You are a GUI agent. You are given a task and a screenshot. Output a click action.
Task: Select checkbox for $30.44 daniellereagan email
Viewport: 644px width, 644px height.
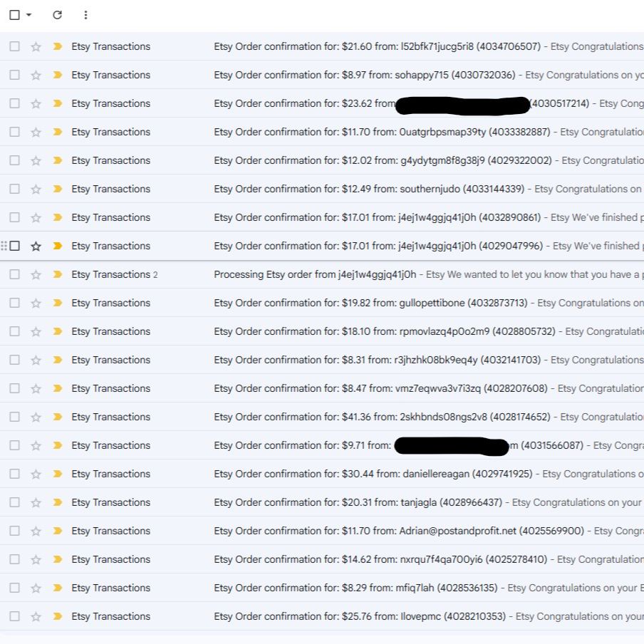click(15, 474)
